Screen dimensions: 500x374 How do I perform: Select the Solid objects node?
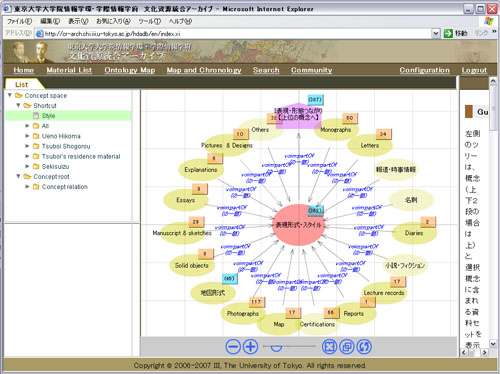coord(192,265)
